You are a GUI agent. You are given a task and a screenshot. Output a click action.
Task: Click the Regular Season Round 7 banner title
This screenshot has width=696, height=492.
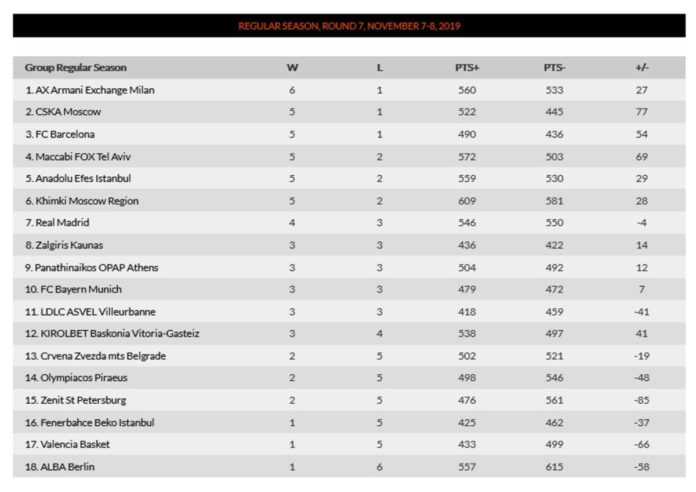click(x=349, y=26)
